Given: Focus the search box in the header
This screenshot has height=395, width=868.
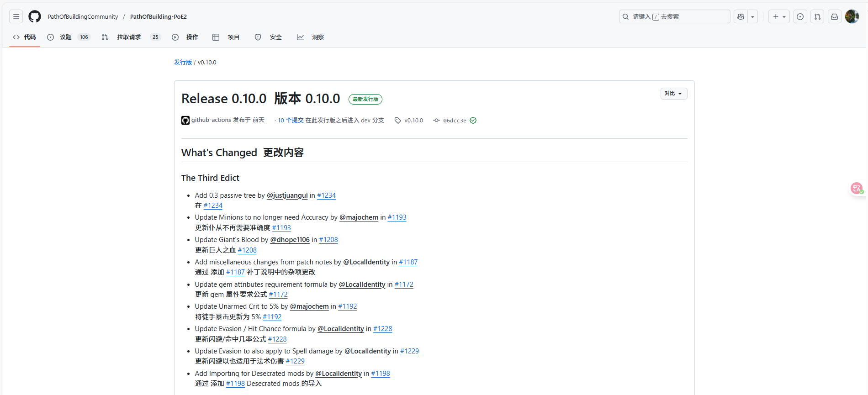Looking at the screenshot, I should point(675,17).
